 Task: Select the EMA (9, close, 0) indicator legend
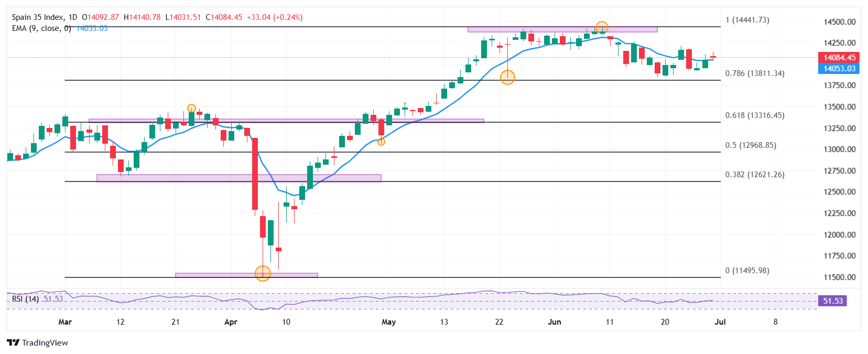tap(41, 28)
